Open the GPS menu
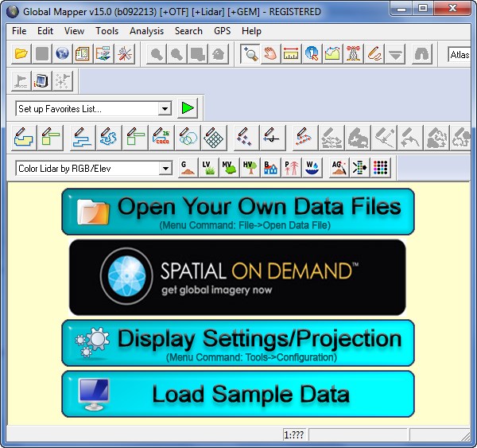Screen dimensions: 477x448 click(222, 31)
